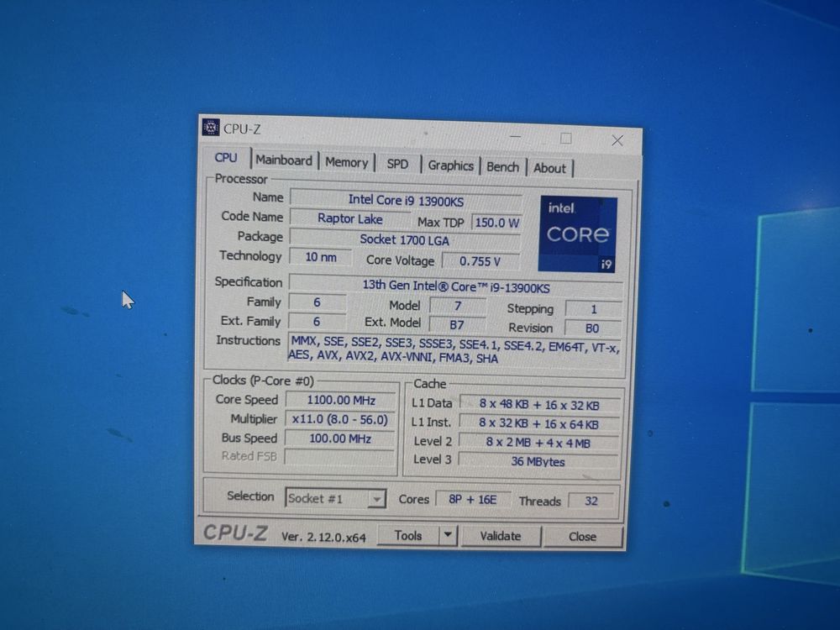Click L1 Inst. value '8 x 32 KB + 16 x 64 KB'
840x630 pixels.
point(538,423)
